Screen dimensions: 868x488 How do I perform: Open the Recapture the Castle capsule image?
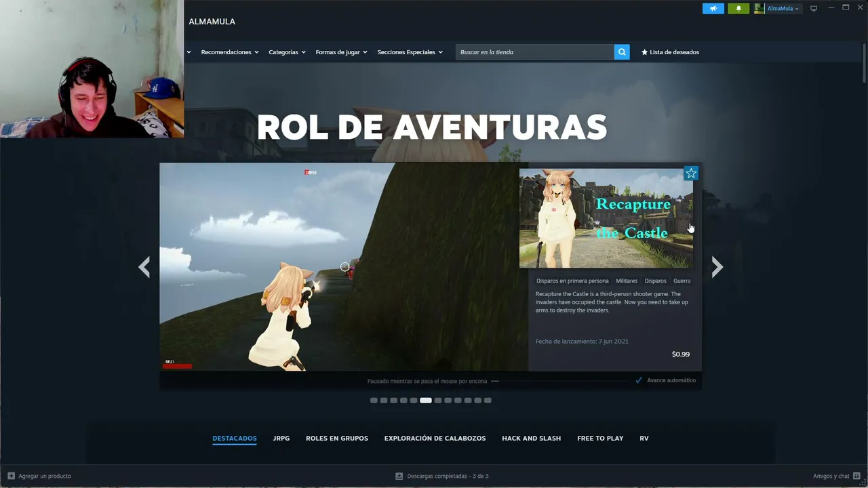tap(606, 218)
